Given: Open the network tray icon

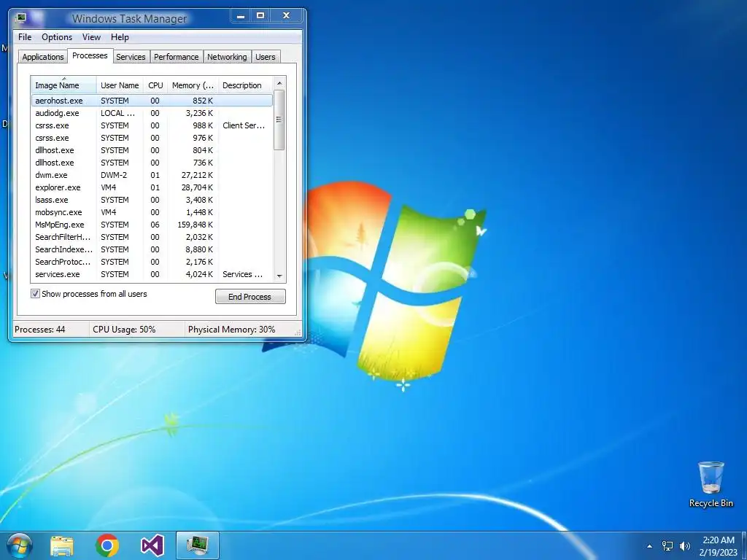Looking at the screenshot, I should click(x=667, y=546).
